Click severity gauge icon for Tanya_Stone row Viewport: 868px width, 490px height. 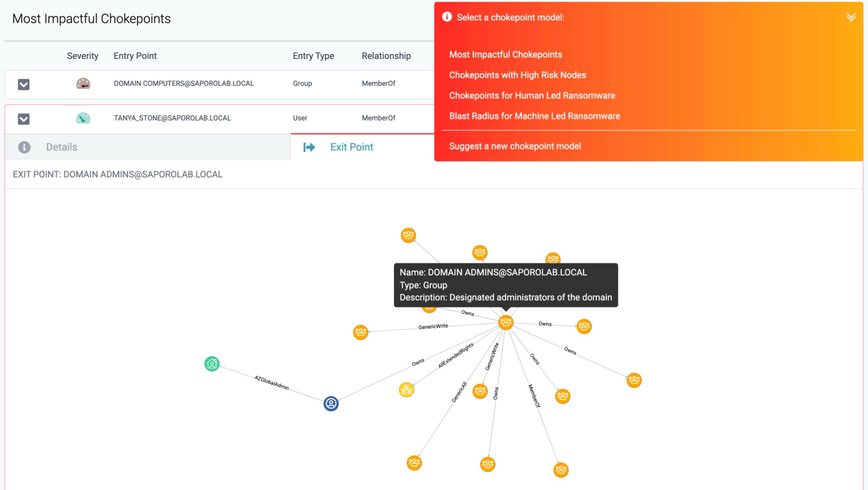click(83, 118)
